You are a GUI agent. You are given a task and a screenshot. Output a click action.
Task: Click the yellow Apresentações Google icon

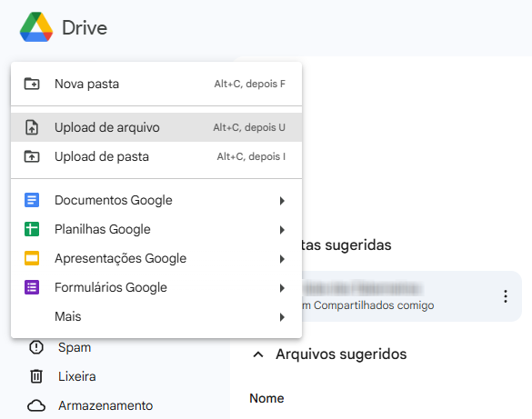(32, 258)
